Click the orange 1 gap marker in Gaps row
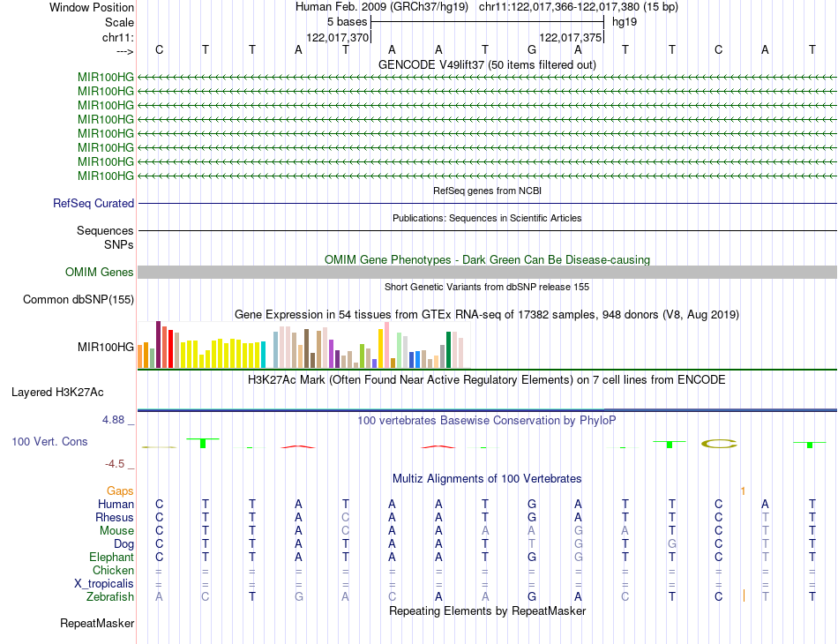The width and height of the screenshot is (838, 644). (x=743, y=490)
